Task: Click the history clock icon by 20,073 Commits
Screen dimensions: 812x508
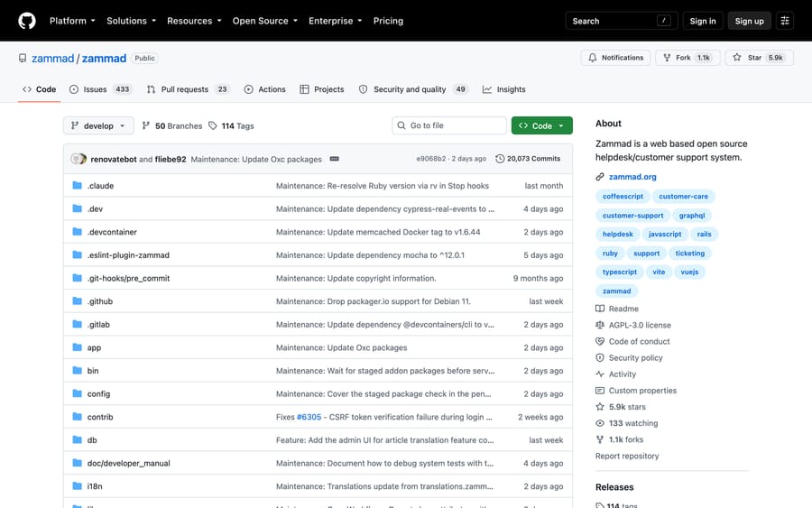Action: point(500,159)
